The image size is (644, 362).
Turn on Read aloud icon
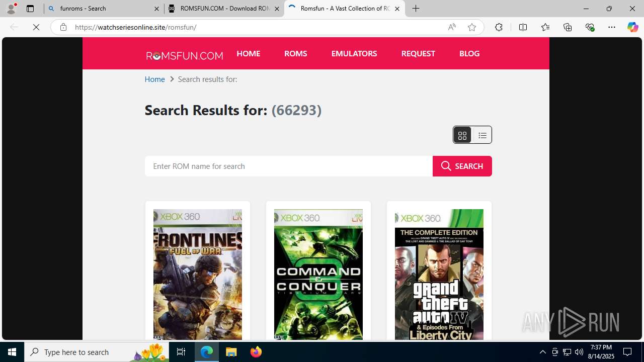[x=452, y=27]
